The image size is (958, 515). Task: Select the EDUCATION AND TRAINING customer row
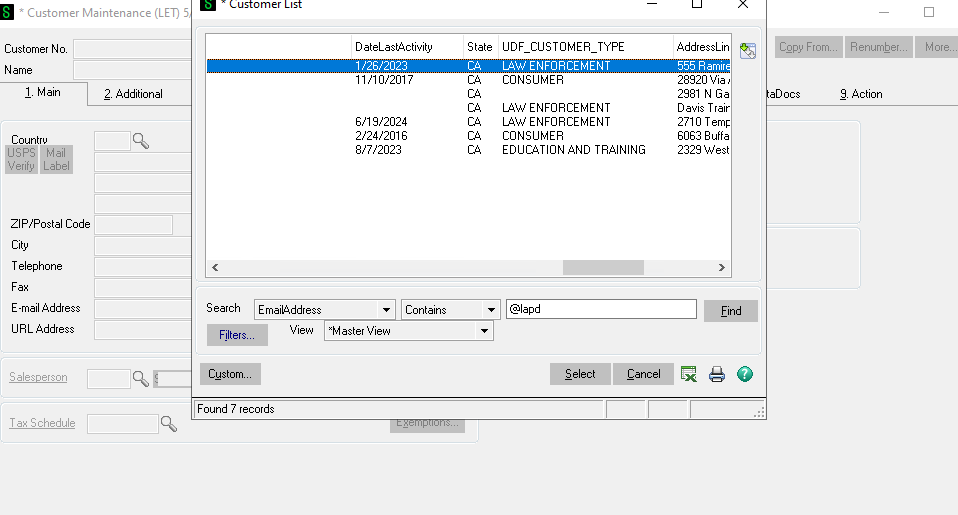pyautogui.click(x=573, y=150)
